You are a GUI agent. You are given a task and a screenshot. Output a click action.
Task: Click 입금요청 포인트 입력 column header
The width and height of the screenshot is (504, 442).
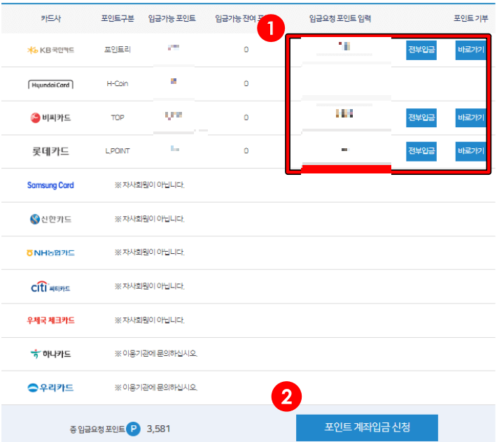tap(340, 19)
